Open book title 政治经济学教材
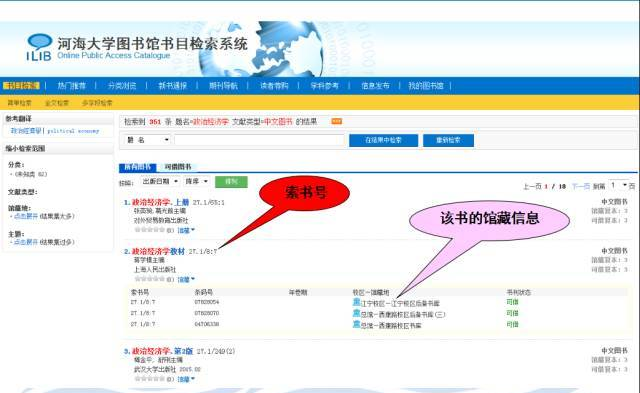 point(158,251)
